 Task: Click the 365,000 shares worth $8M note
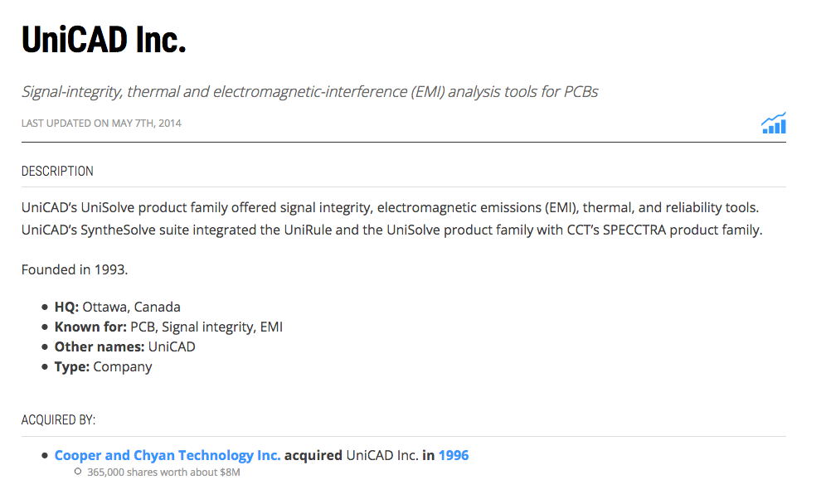point(163,472)
